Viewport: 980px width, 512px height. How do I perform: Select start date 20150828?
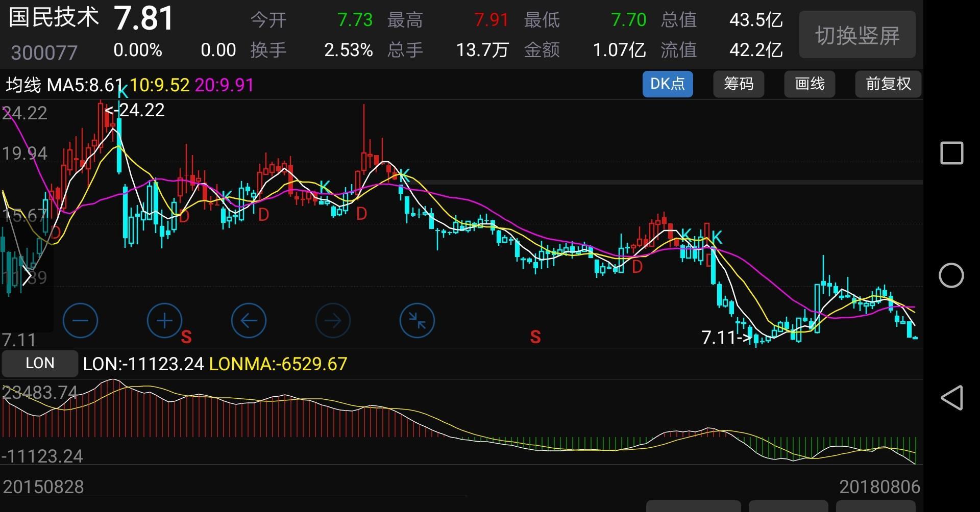click(43, 487)
